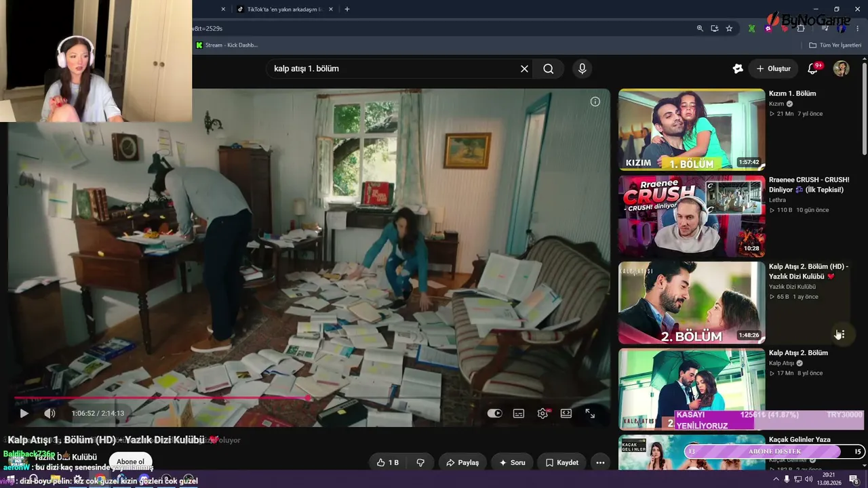Click the install app icon in address bar
Image resolution: width=868 pixels, height=488 pixels.
point(715,28)
